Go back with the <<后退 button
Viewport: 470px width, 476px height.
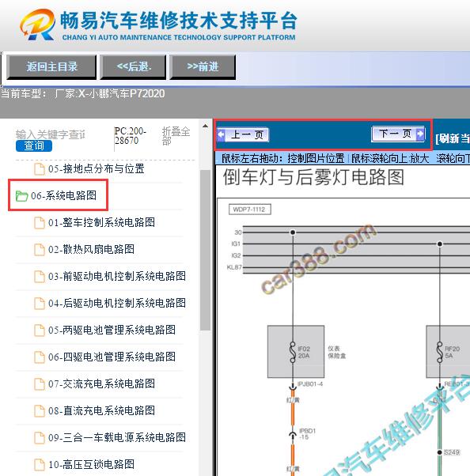coord(133,67)
